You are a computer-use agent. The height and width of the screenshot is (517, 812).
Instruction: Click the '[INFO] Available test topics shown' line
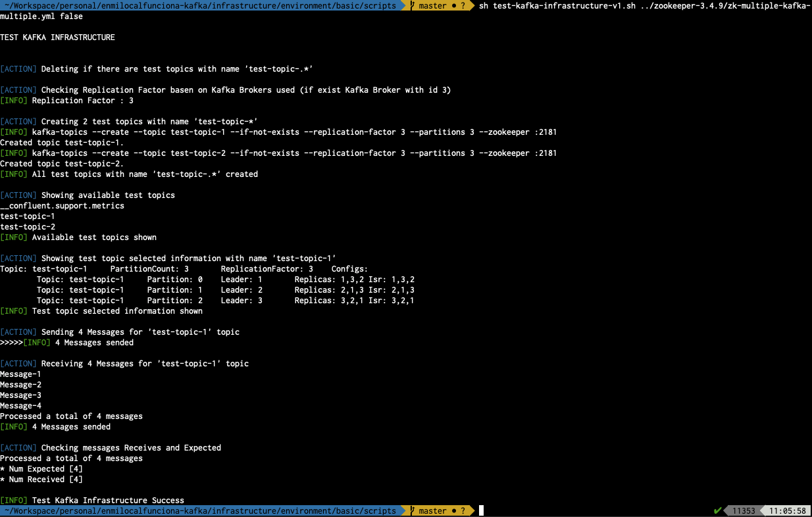click(x=78, y=237)
